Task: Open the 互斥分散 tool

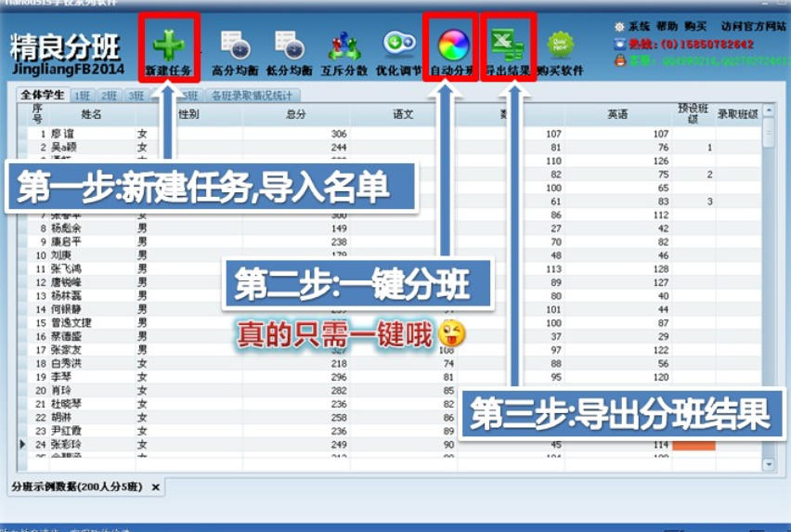Action: tap(344, 46)
